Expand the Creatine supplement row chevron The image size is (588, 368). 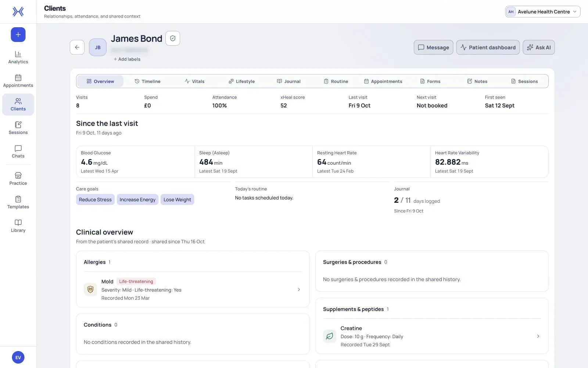click(538, 336)
